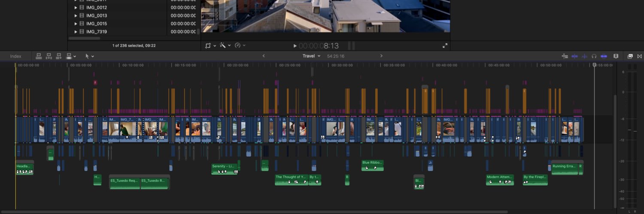The width and height of the screenshot is (644, 214).
Task: Expand the IMG_0015 clip row
Action: pyautogui.click(x=76, y=24)
